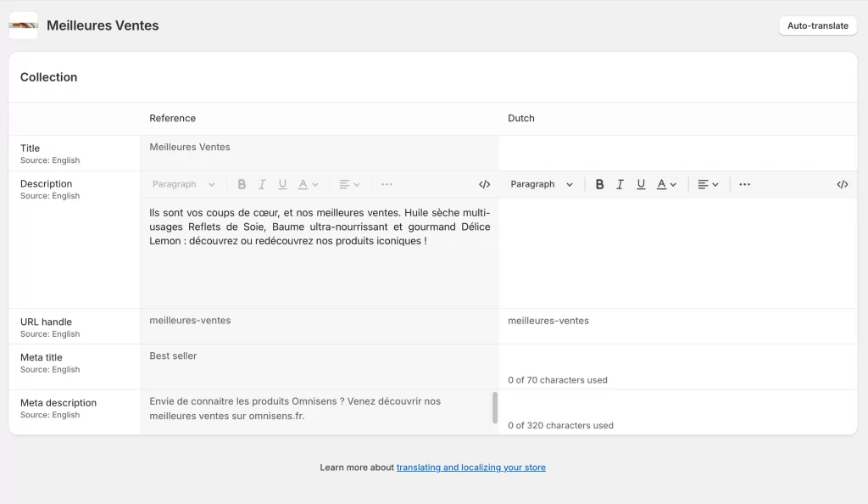Switch the reference description to HTML code view
The width and height of the screenshot is (868, 504).
(x=484, y=184)
